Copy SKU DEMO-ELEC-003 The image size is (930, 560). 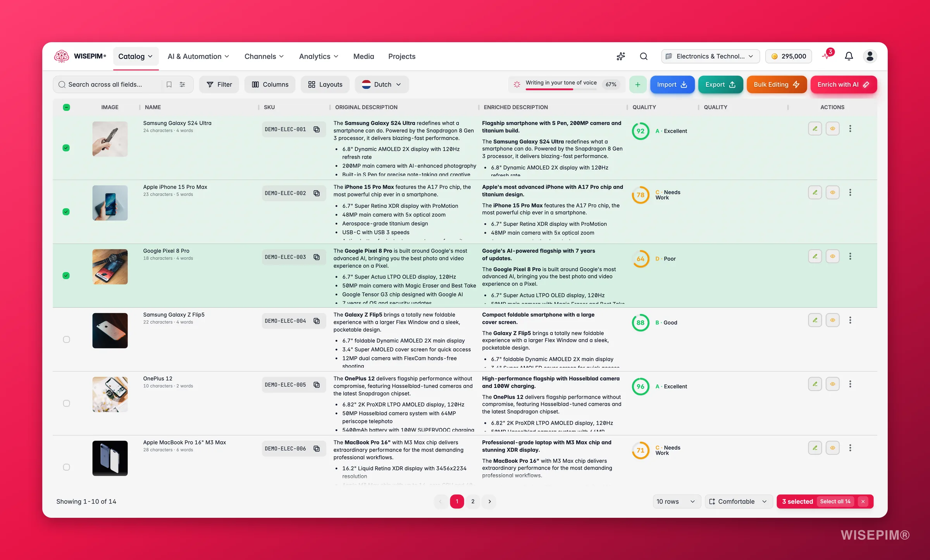pos(317,257)
